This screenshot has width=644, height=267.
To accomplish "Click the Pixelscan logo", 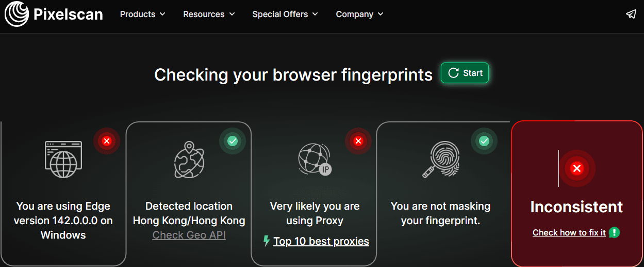I will pos(54,14).
